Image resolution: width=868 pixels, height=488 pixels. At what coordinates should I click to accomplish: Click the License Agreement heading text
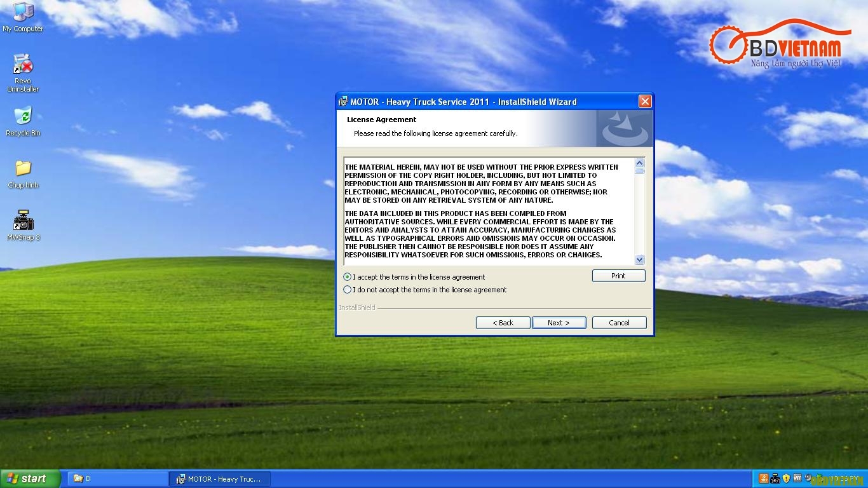(x=381, y=119)
